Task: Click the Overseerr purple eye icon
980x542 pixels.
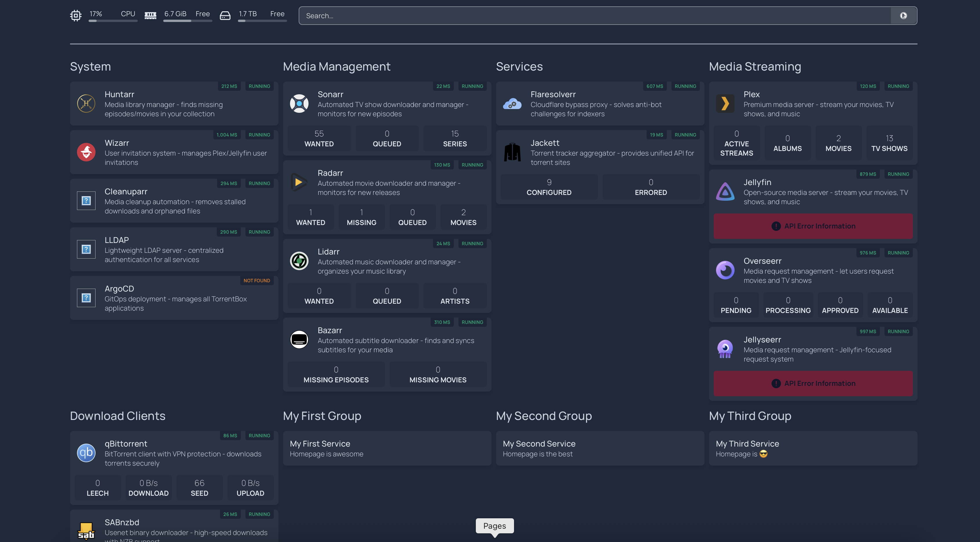Action: coord(726,270)
